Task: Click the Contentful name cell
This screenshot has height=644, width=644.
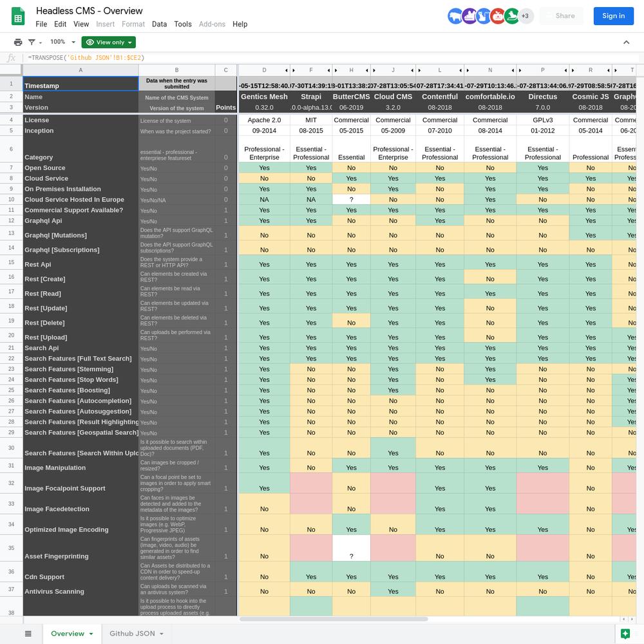Action: tap(439, 97)
